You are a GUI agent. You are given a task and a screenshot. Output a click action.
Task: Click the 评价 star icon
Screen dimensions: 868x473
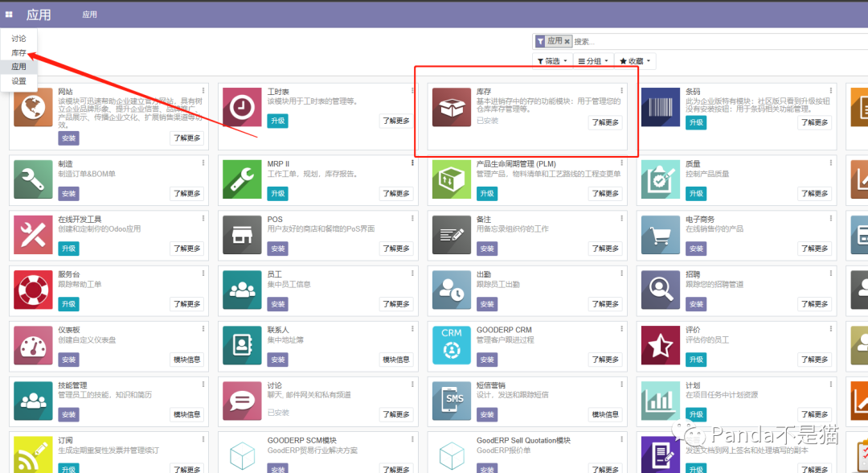[661, 345]
